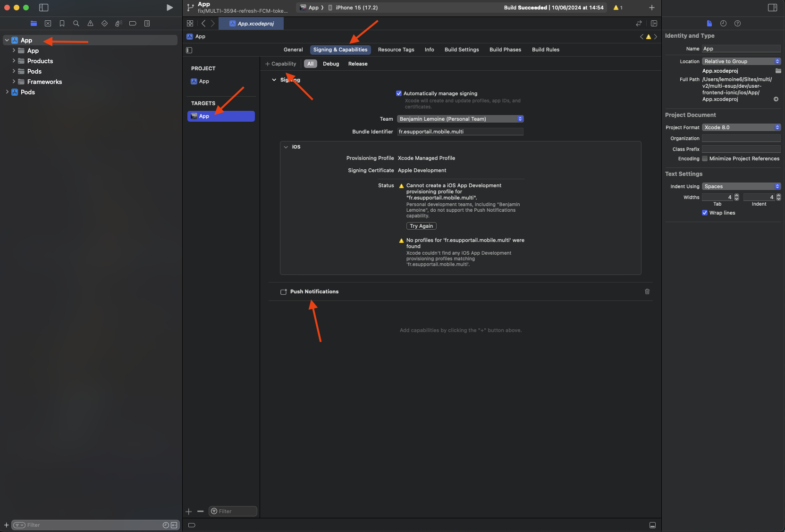
Task: Show the Source Control navigator
Action: (x=48, y=24)
